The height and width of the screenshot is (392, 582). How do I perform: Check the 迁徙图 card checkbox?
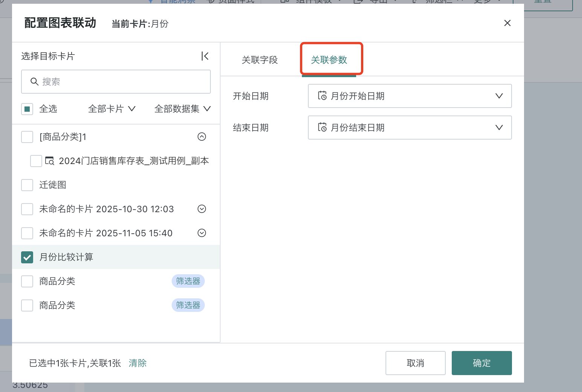coord(27,185)
